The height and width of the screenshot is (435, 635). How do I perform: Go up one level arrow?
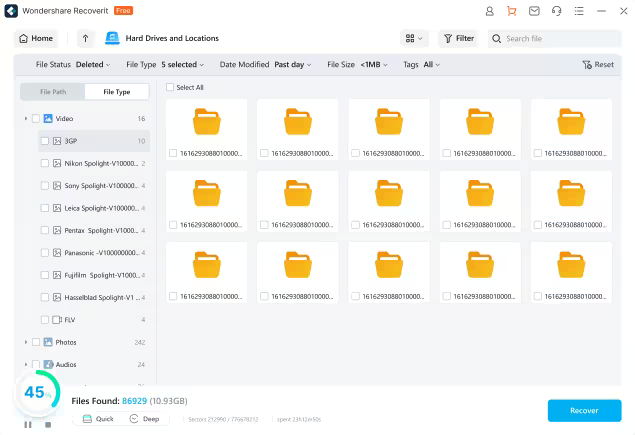[x=85, y=38]
